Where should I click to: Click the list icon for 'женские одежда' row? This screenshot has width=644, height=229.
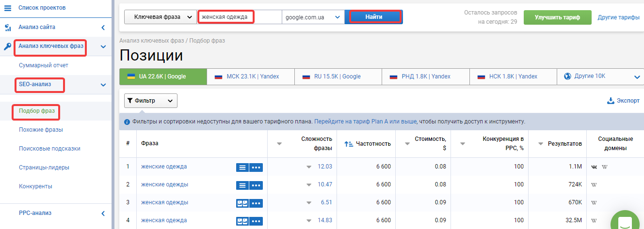[242, 167]
